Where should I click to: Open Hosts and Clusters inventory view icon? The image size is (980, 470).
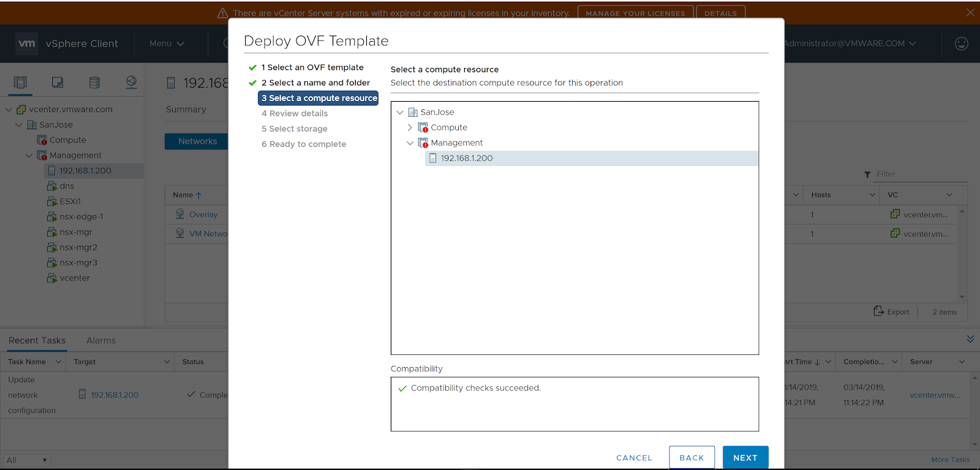click(20, 82)
